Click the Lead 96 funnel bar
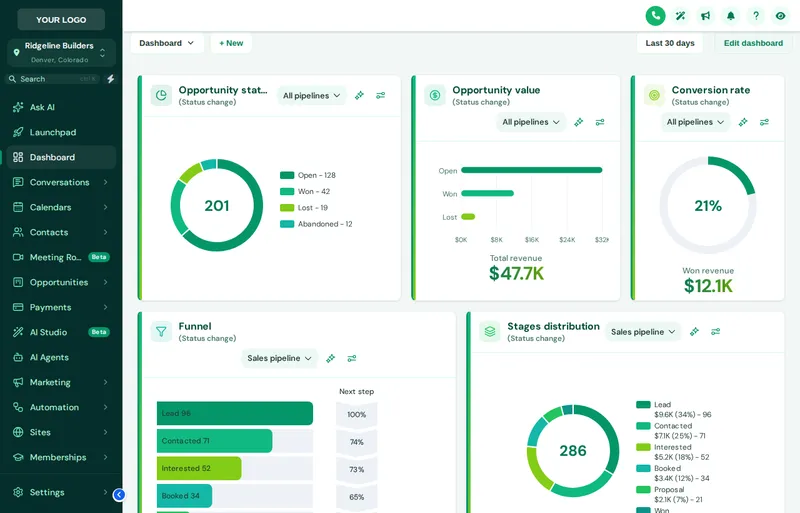The width and height of the screenshot is (800, 513). pos(235,413)
